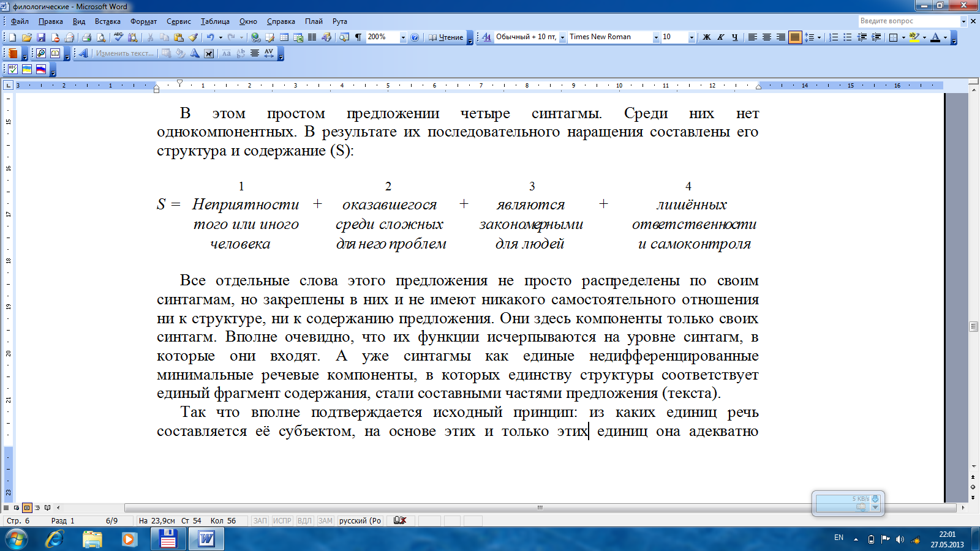Open borders dropdown arrow

pyautogui.click(x=903, y=37)
